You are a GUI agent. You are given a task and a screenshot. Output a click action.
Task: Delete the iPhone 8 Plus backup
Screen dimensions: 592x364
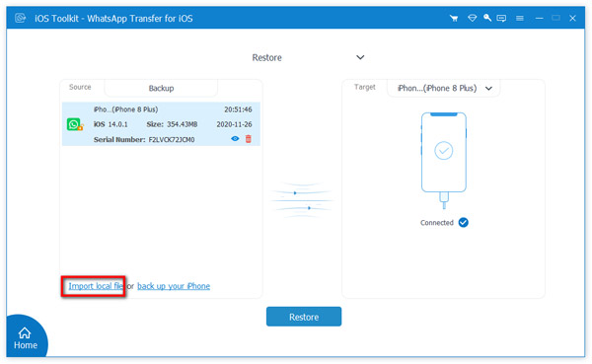coord(248,139)
